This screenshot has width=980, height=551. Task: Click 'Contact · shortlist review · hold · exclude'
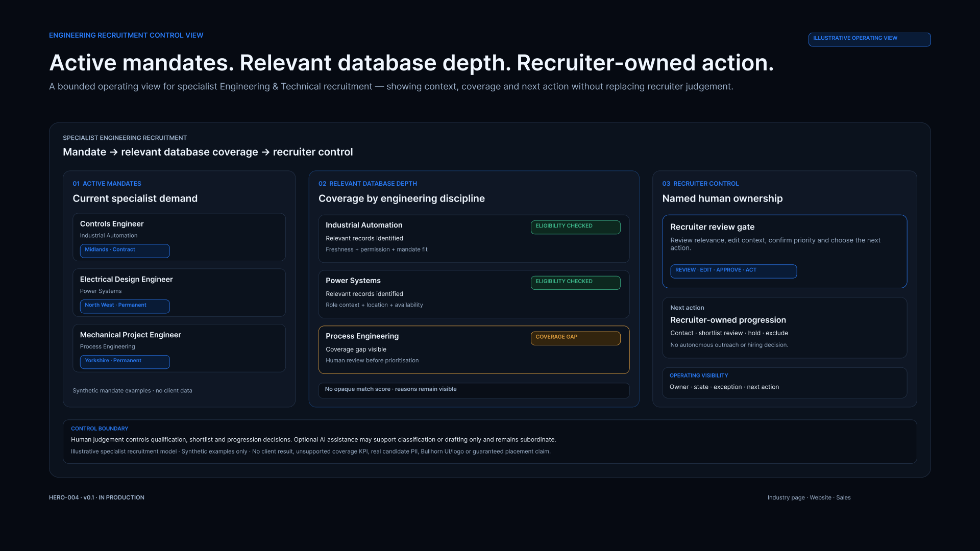729,333
